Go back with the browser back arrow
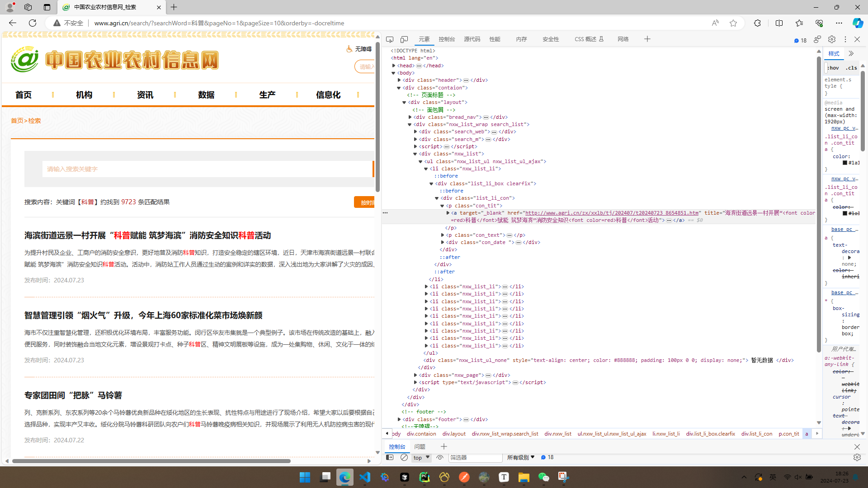 pyautogui.click(x=13, y=23)
